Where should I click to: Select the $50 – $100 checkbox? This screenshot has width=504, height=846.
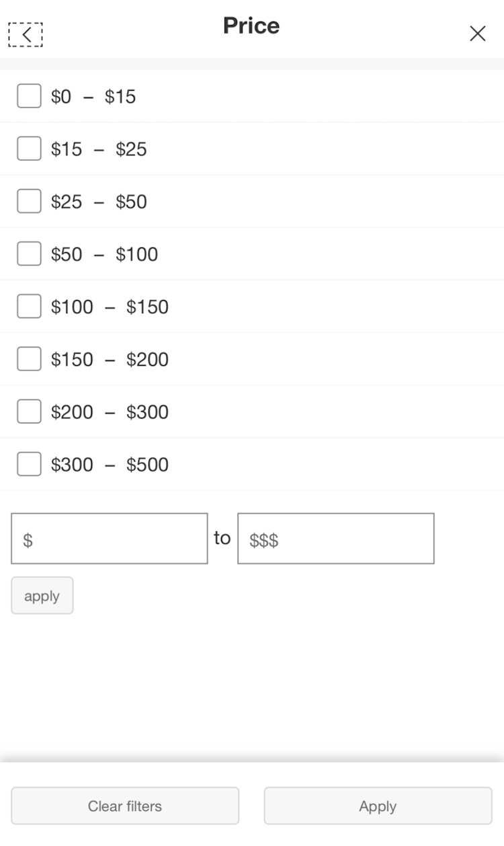click(29, 254)
